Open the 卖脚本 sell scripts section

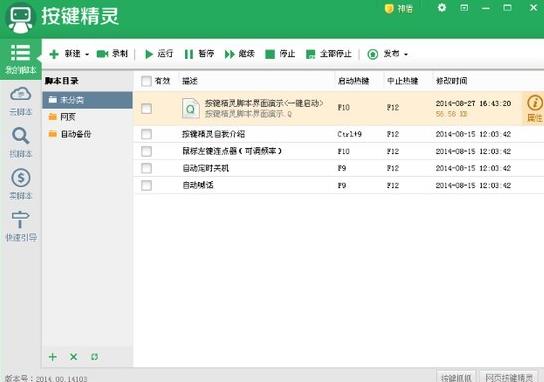point(20,184)
